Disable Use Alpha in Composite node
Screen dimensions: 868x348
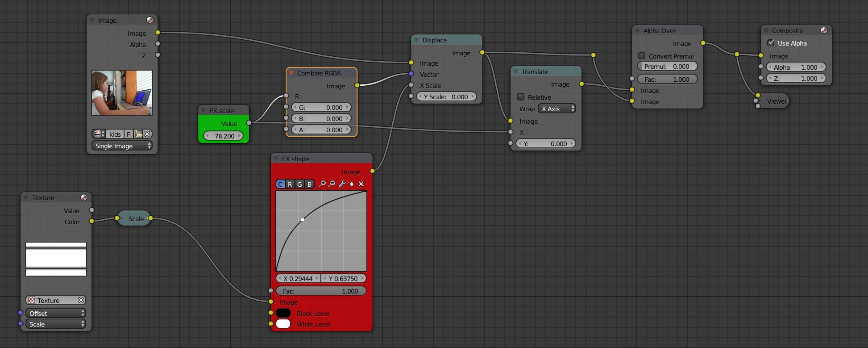771,43
